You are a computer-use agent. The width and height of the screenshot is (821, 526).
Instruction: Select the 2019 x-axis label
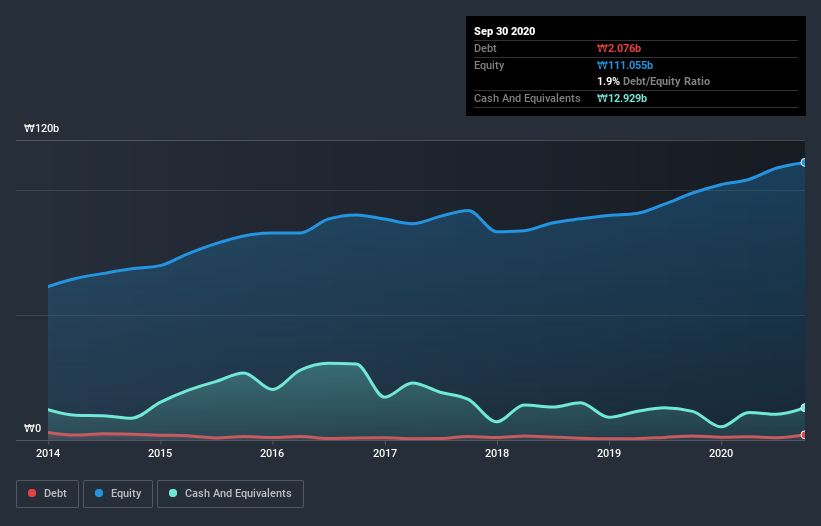click(x=609, y=453)
